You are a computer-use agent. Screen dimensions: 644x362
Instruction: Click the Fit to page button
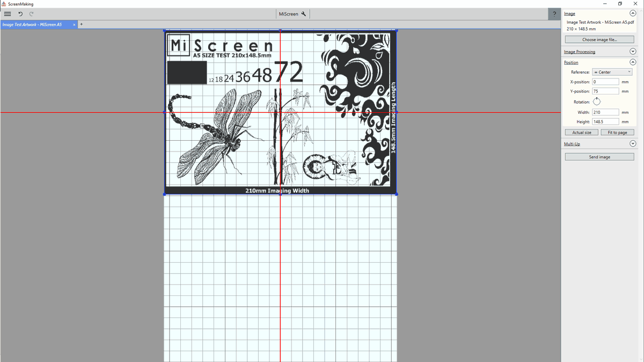[617, 132]
